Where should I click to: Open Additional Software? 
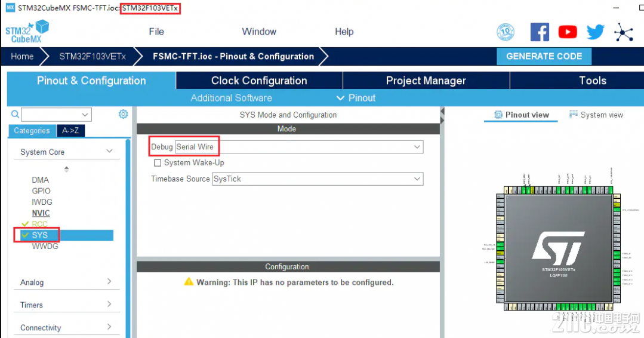pos(231,98)
